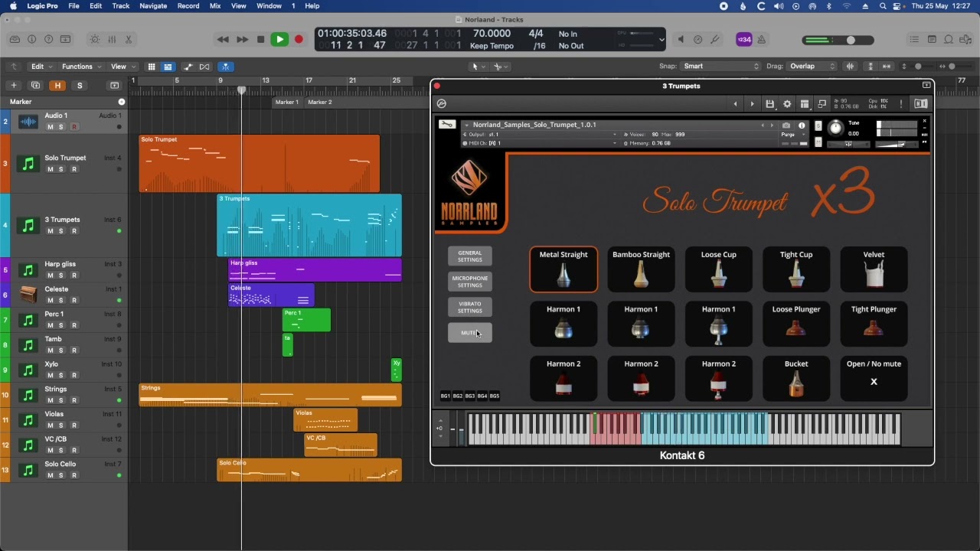980x551 pixels.
Task: Open the Mix menu
Action: pos(215,6)
